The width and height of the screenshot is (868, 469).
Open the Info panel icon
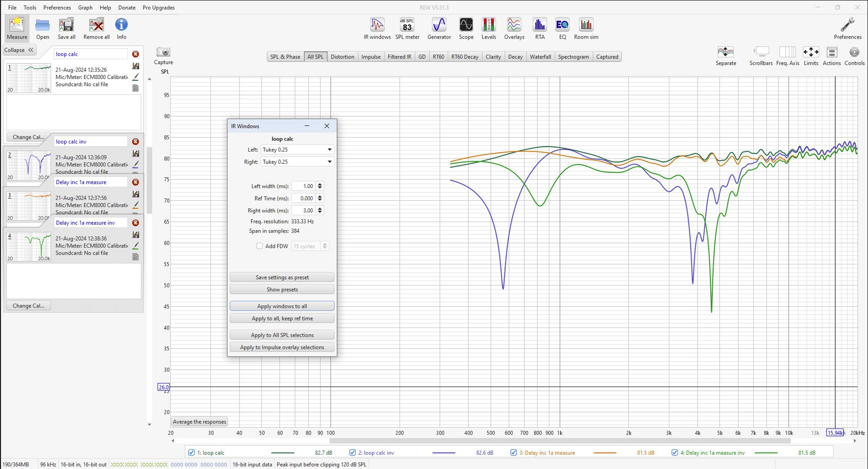click(x=121, y=28)
